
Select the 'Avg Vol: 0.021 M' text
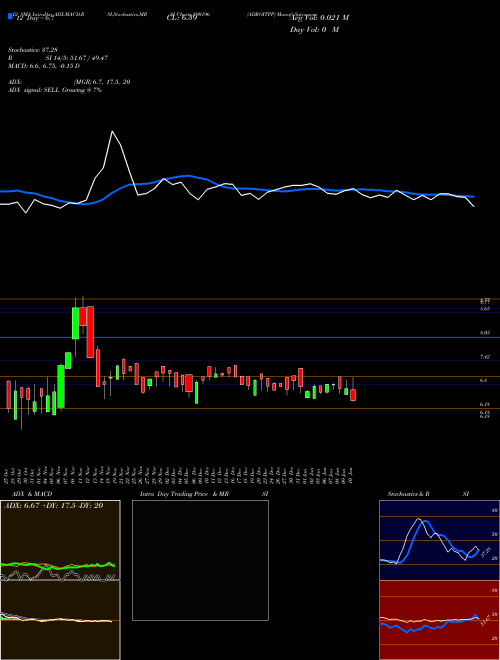pyautogui.click(x=319, y=18)
